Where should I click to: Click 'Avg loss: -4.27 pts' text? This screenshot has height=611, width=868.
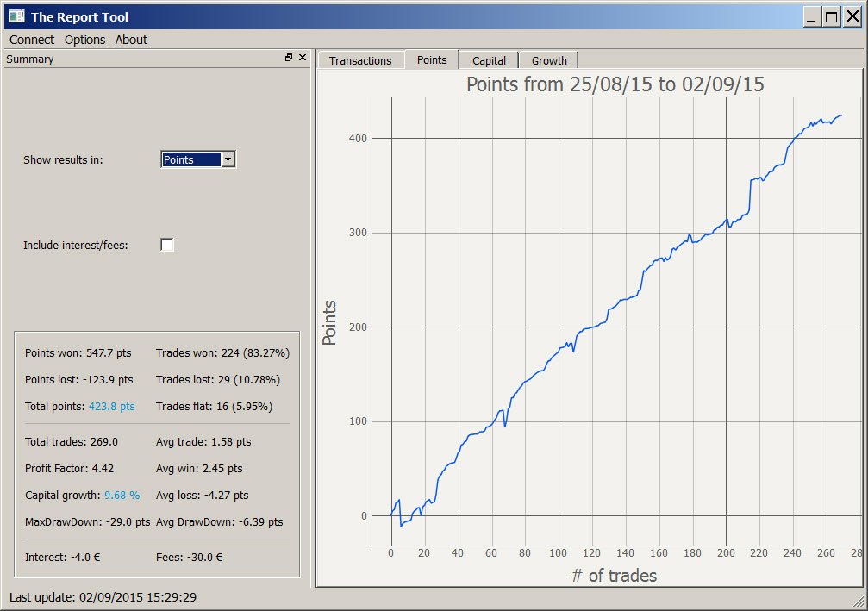pyautogui.click(x=202, y=495)
